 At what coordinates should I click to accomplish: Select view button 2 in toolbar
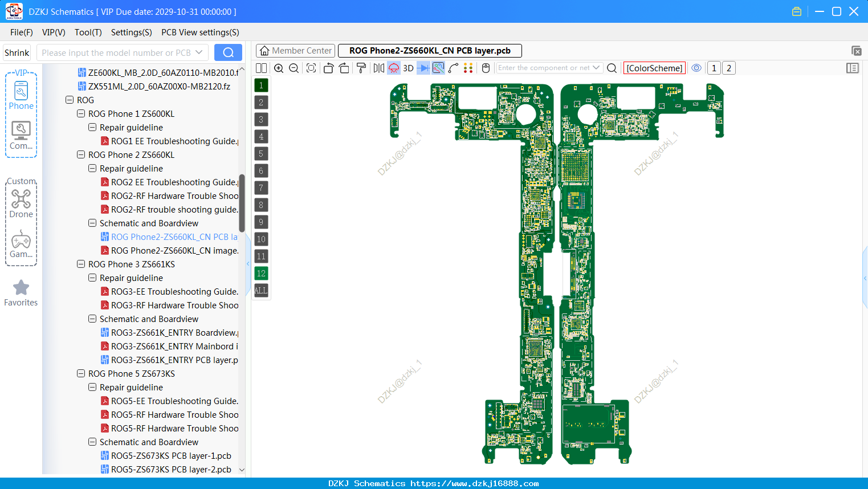click(x=729, y=68)
